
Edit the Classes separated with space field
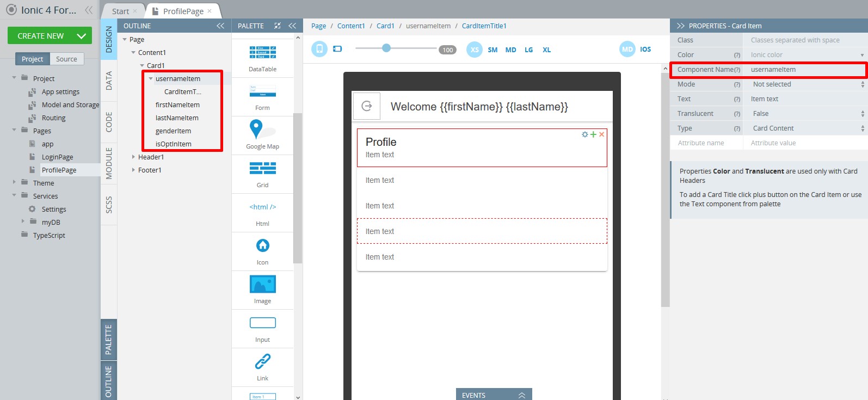805,40
